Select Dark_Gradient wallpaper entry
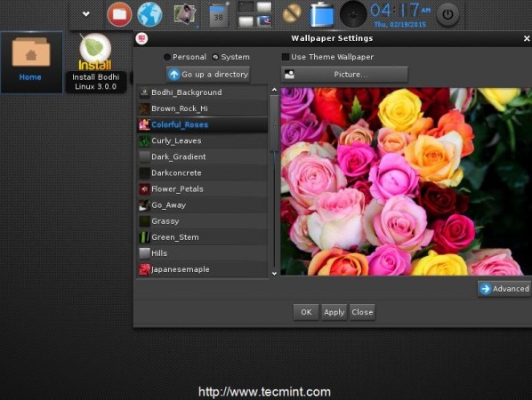The height and width of the screenshot is (400, 532). coord(203,157)
